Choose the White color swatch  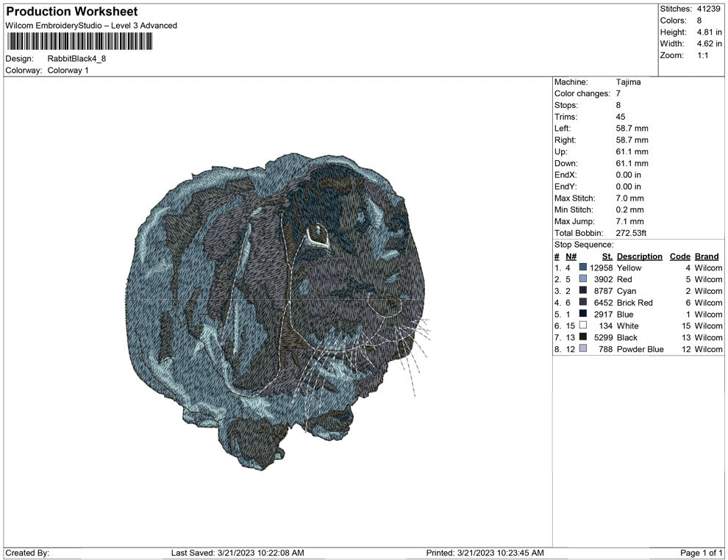583,326
